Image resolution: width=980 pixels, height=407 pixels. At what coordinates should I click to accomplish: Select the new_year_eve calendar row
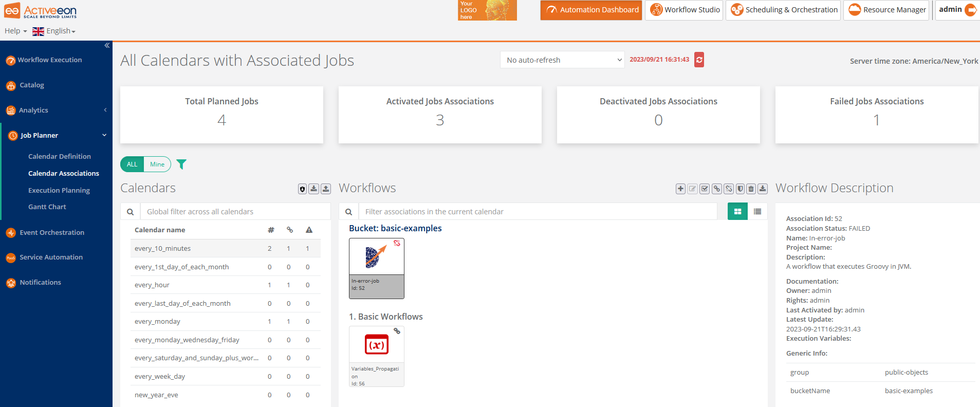click(226, 395)
